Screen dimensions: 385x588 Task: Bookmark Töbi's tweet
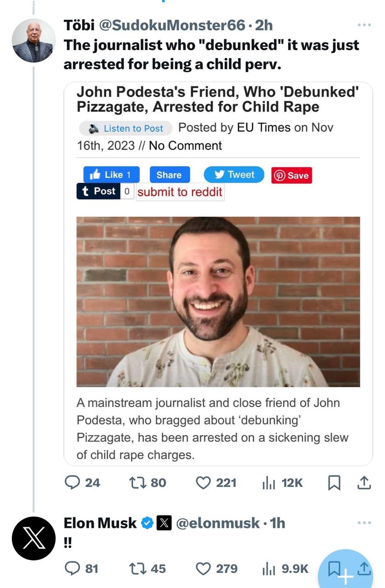tap(334, 483)
